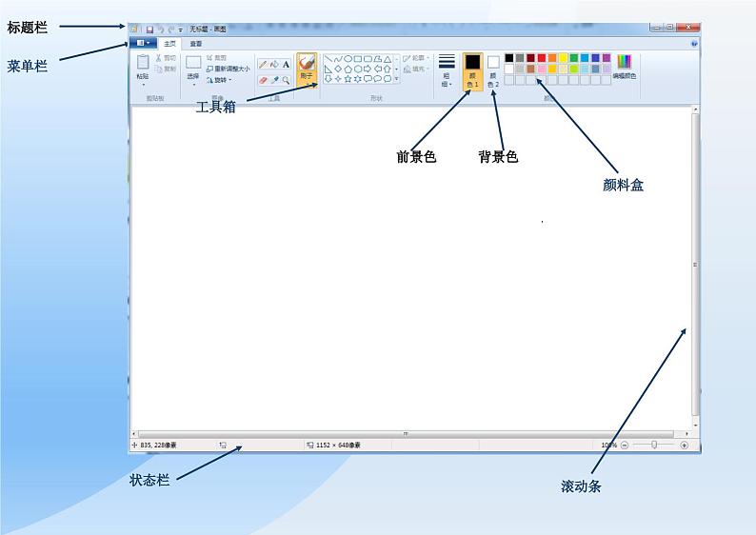Select the Right arrow shape
Screen dimensions: 756x535
coord(368,69)
